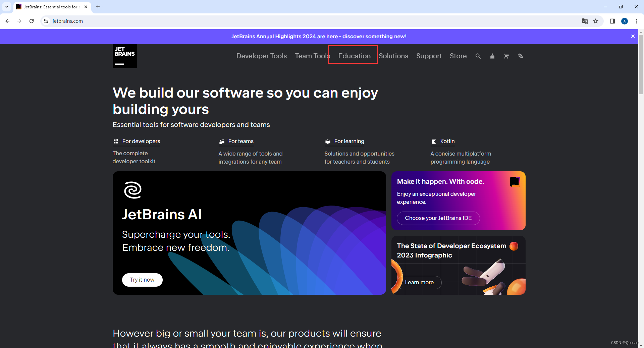Screen dimensions: 644x348
Task: Open the Developer Tools menu
Action: click(262, 56)
